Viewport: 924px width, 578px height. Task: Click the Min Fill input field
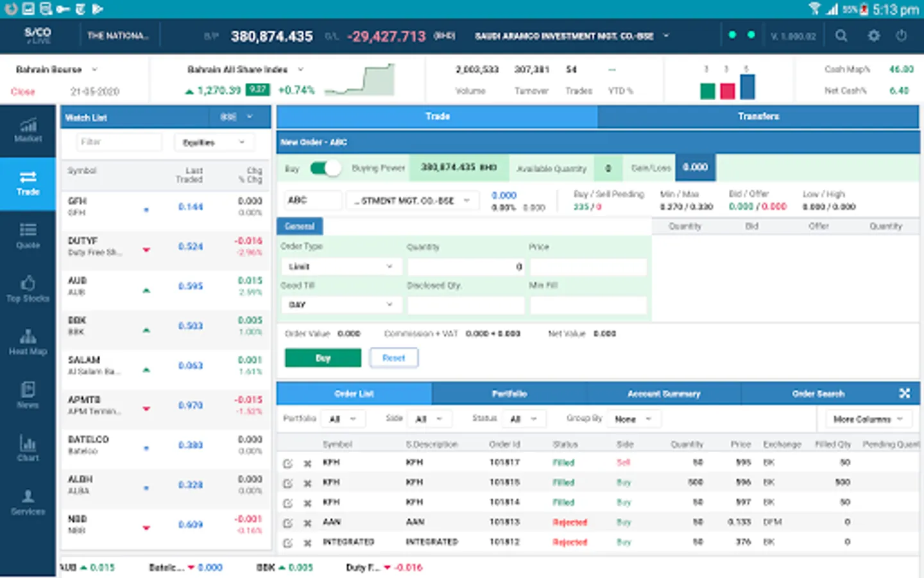tap(588, 304)
